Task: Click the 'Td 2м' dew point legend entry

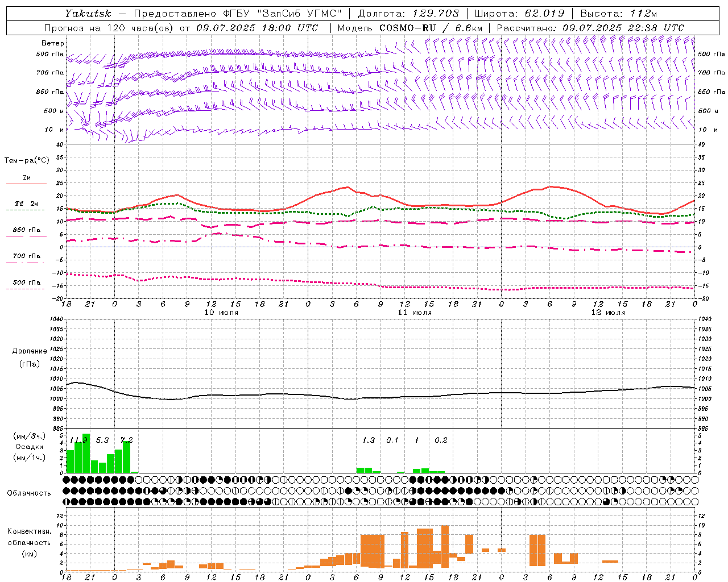Action: [26, 203]
